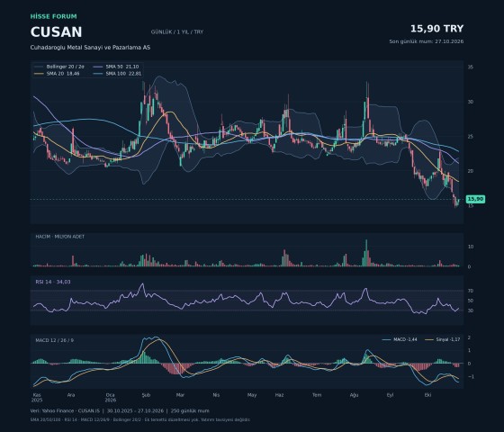Click the Oca 2026 date axis label
Screen dimensions: 504x432
pyautogui.click(x=110, y=398)
